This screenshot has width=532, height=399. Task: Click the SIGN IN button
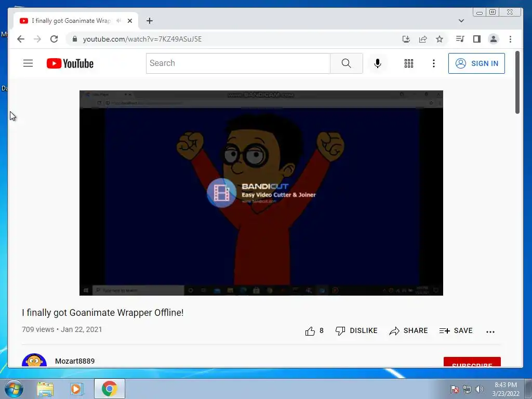point(476,63)
